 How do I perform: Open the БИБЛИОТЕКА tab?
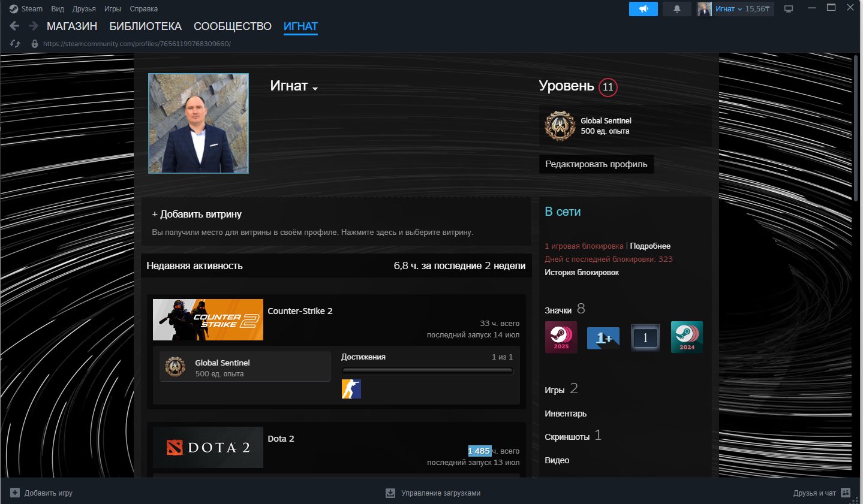point(145,26)
